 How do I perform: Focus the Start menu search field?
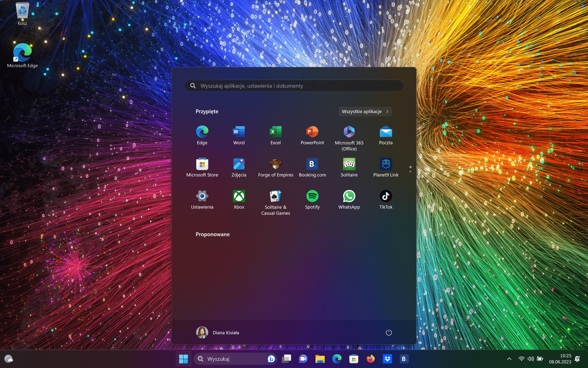click(294, 86)
